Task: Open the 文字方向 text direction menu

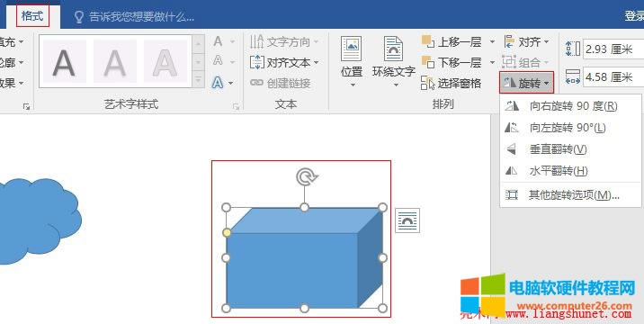Action: 284,42
